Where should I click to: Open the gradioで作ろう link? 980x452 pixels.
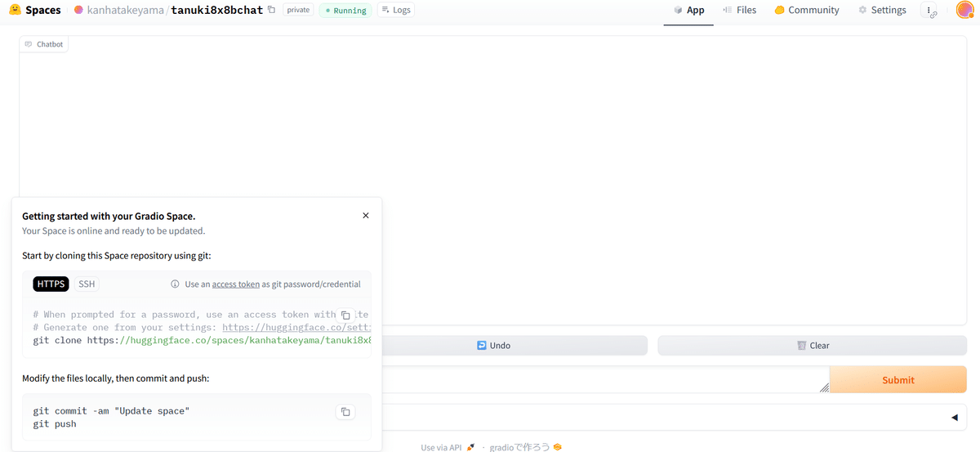click(x=525, y=447)
